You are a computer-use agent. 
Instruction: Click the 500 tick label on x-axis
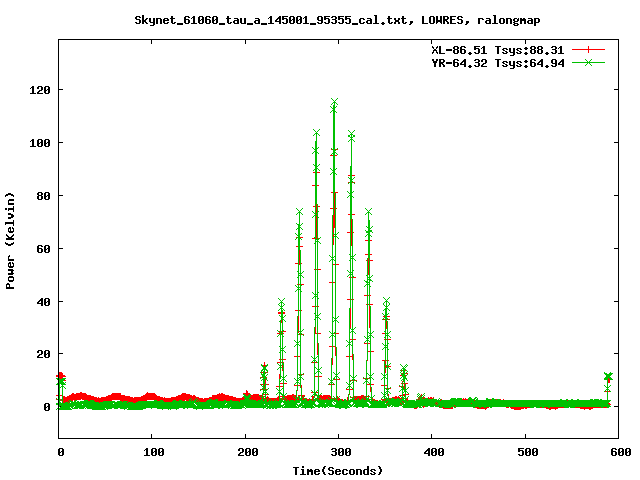(525, 453)
